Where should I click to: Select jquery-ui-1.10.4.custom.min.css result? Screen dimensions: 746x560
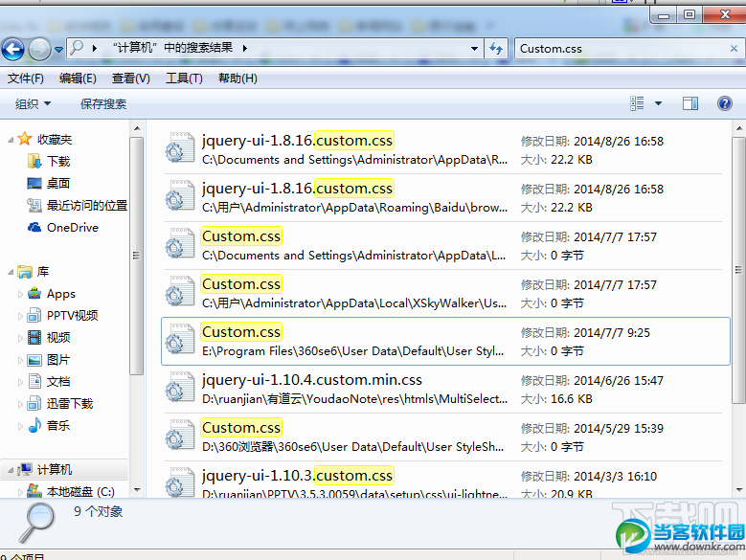tap(445, 390)
